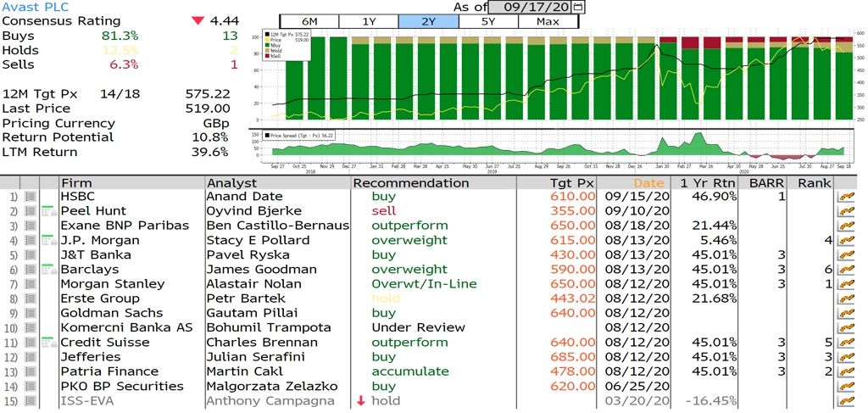This screenshot has width=868, height=413.
Task: Click the chart icon at the end of the HSBC row
Action: click(847, 197)
